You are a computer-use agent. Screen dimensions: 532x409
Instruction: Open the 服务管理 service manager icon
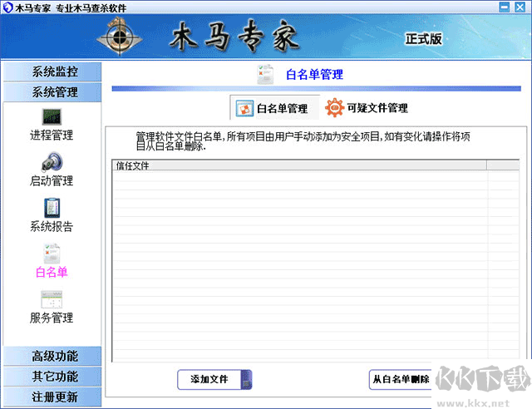[52, 299]
